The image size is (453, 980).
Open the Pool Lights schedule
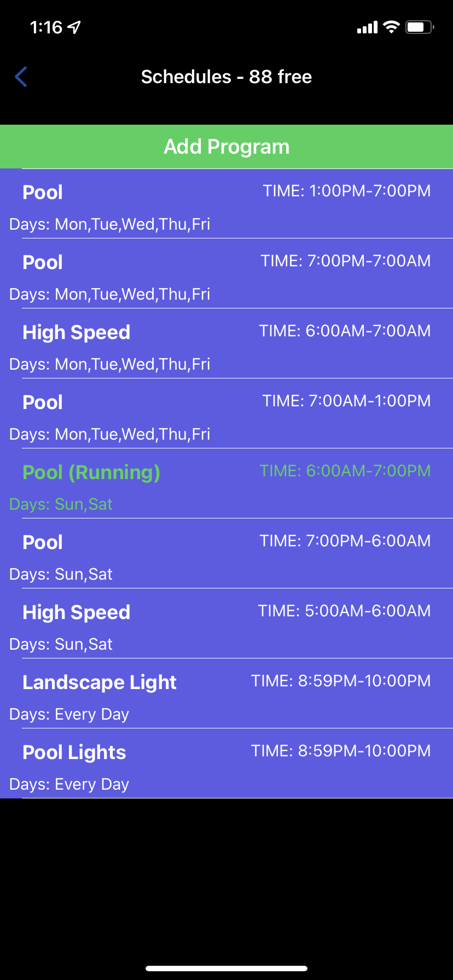(x=226, y=763)
